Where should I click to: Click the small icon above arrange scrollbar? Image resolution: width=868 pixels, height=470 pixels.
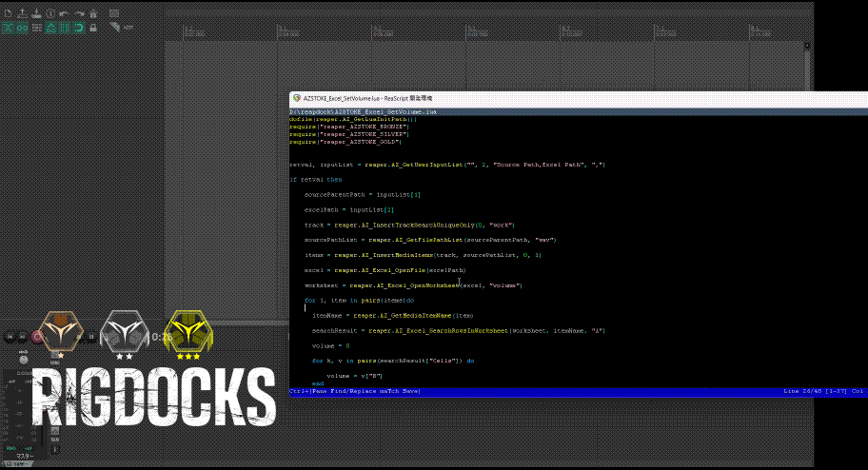807,46
